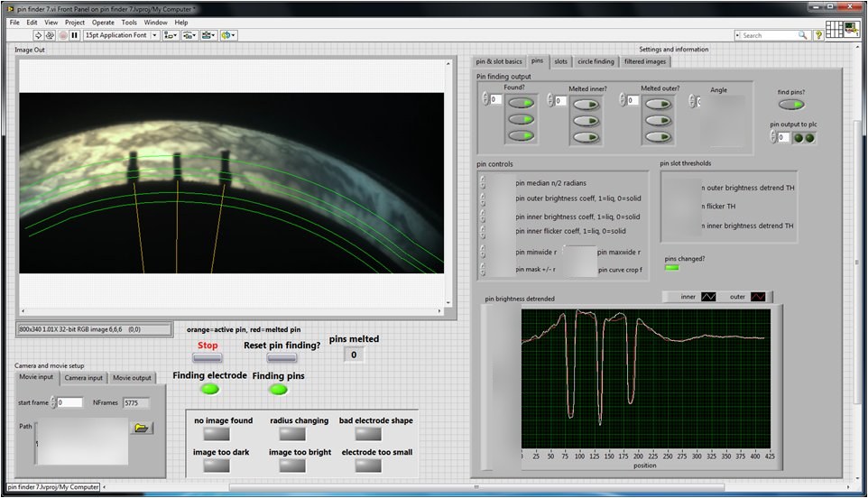Click the Finding pins green LED
Screen dimensions: 868x498
[278, 390]
